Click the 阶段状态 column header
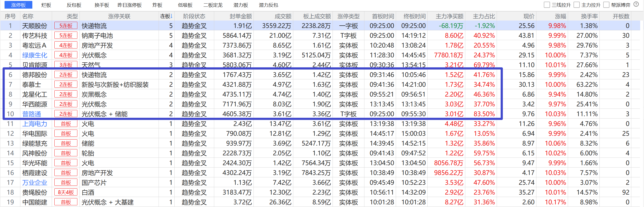The width and height of the screenshot is (644, 207). click(x=194, y=16)
